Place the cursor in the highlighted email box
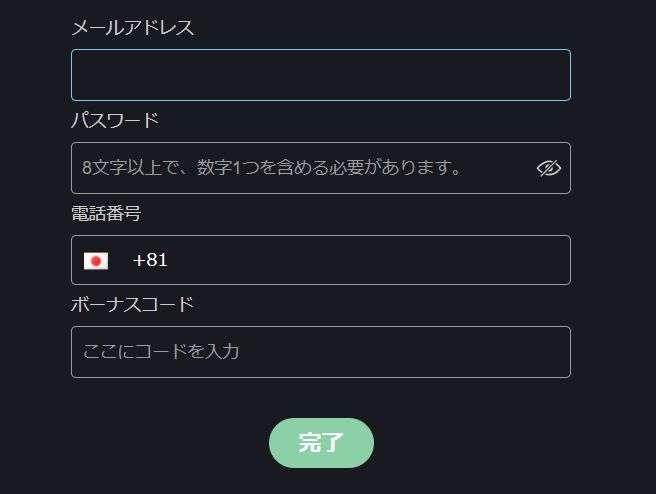 point(321,75)
